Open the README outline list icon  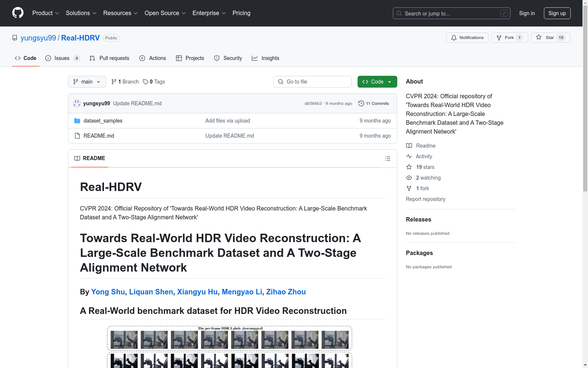[387, 159]
